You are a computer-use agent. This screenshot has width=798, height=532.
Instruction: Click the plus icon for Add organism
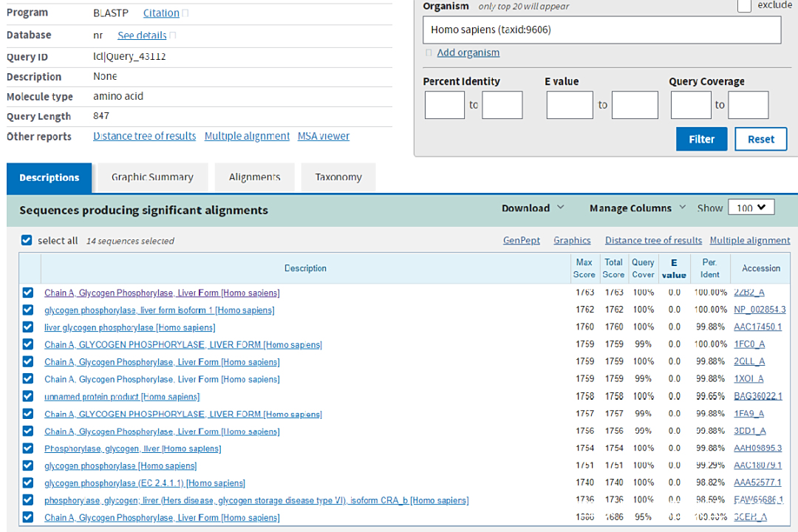(429, 53)
